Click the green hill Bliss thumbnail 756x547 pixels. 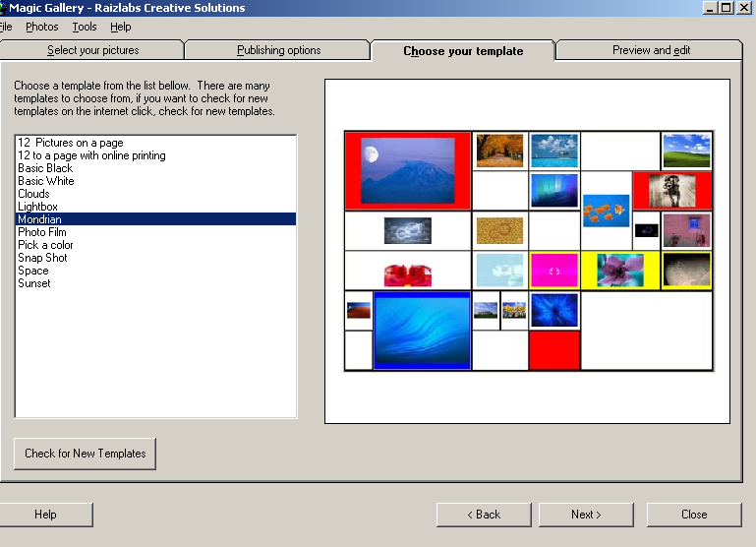click(x=686, y=151)
